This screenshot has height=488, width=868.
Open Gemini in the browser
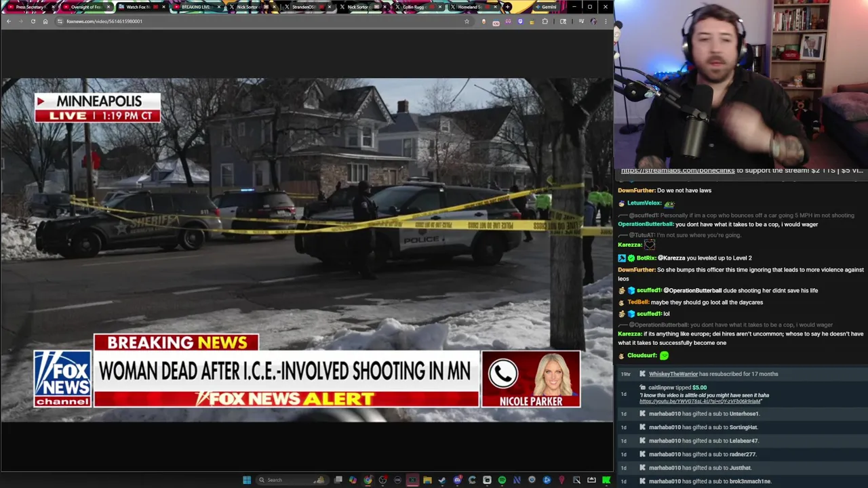click(x=545, y=7)
